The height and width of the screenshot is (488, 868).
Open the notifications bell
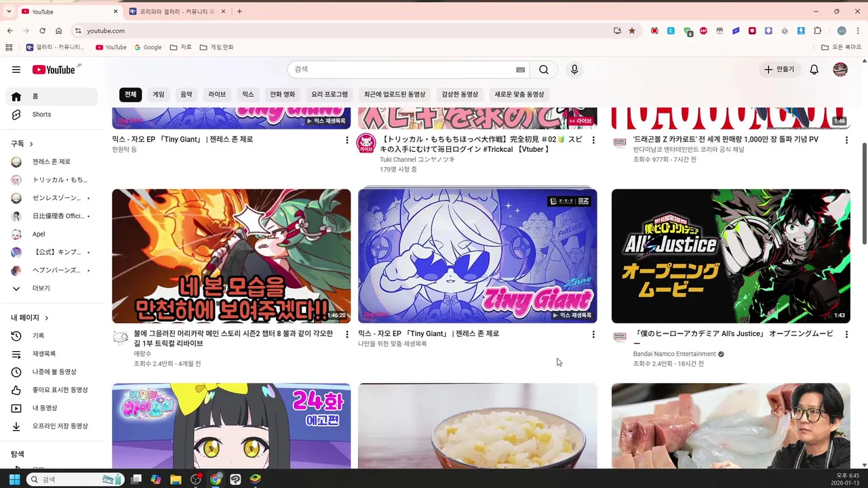[x=814, y=69]
